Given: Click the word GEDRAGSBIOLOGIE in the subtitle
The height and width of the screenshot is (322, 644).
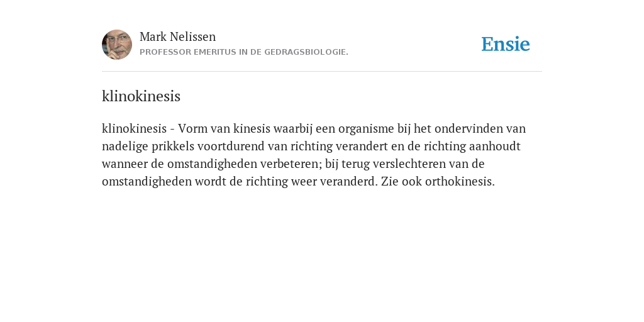Looking at the screenshot, I should point(306,52).
